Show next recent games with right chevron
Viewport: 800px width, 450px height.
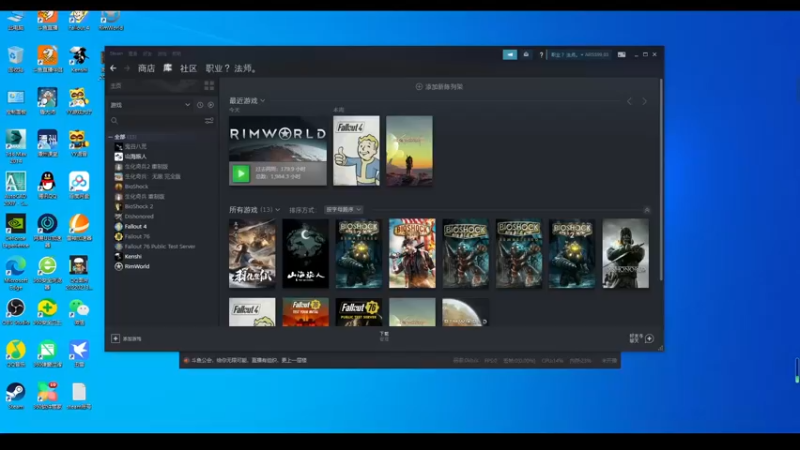point(644,102)
